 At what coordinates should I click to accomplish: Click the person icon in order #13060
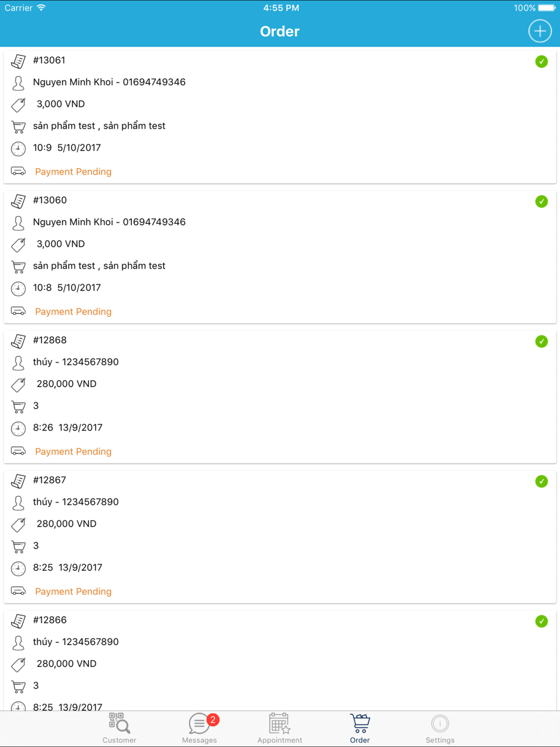(x=18, y=223)
